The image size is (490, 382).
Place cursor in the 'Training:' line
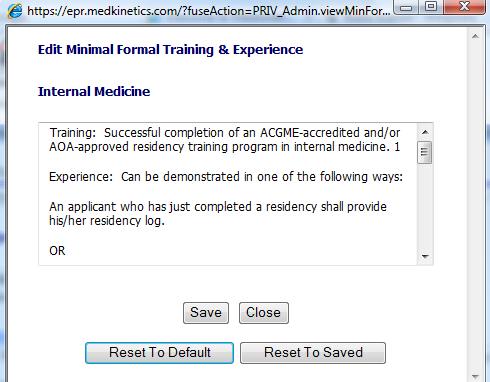click(x=224, y=133)
